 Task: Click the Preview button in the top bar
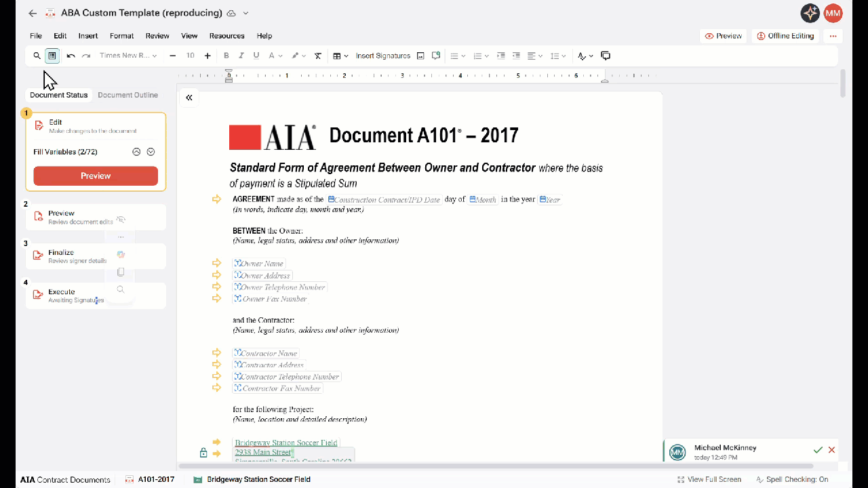click(x=724, y=36)
